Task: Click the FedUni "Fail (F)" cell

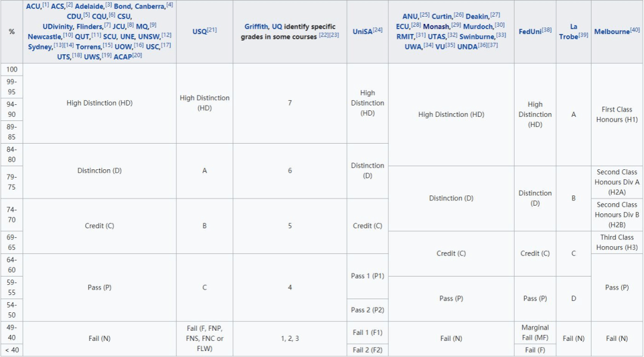Action: click(535, 350)
